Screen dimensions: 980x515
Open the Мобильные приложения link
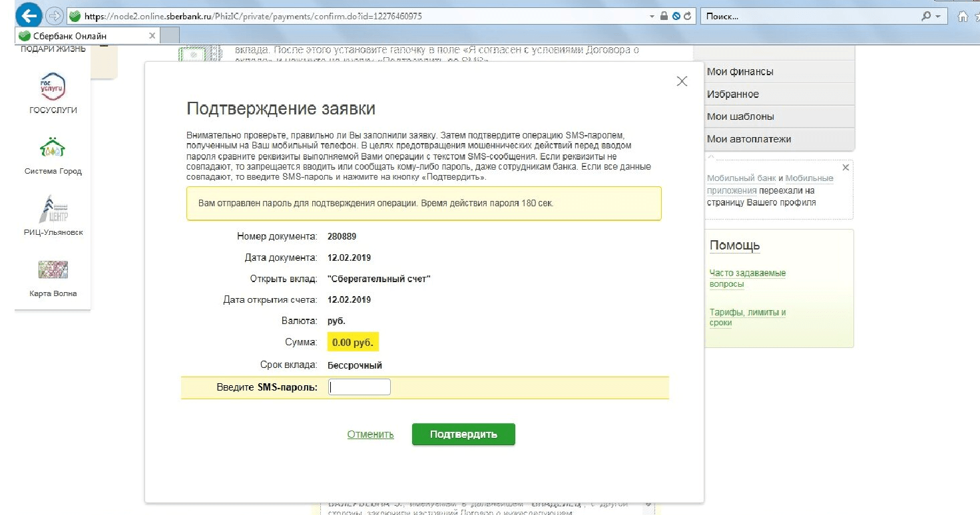click(770, 184)
